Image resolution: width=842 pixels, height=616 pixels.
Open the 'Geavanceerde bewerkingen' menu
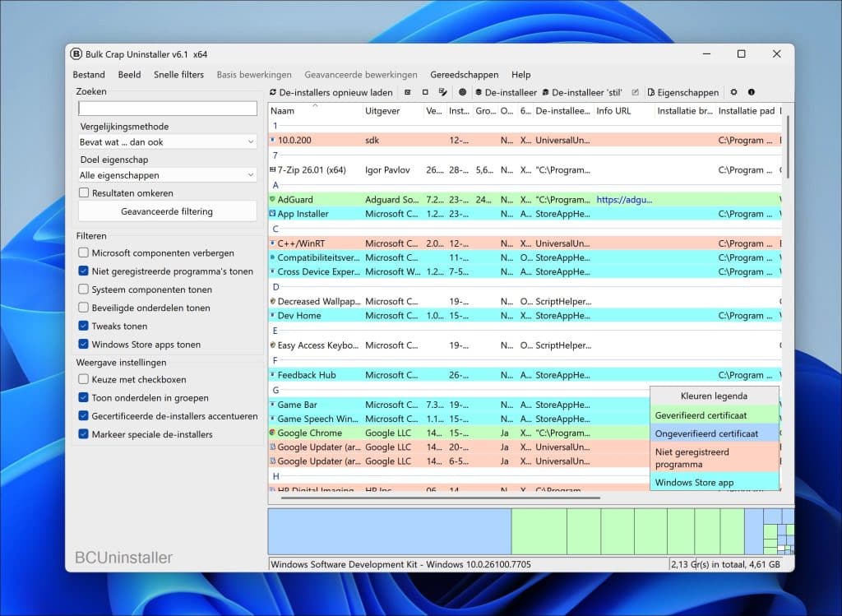361,75
